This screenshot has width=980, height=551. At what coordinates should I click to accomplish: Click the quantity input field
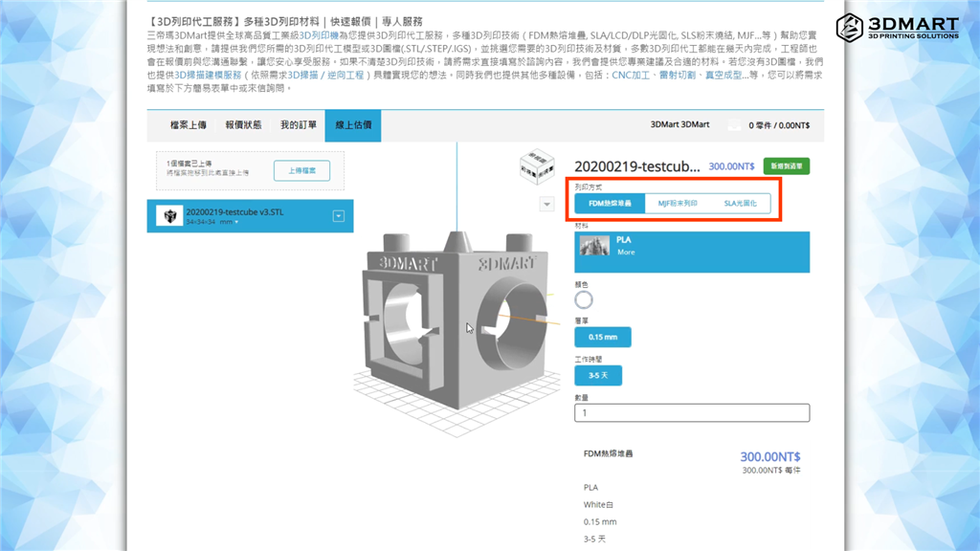(x=691, y=413)
